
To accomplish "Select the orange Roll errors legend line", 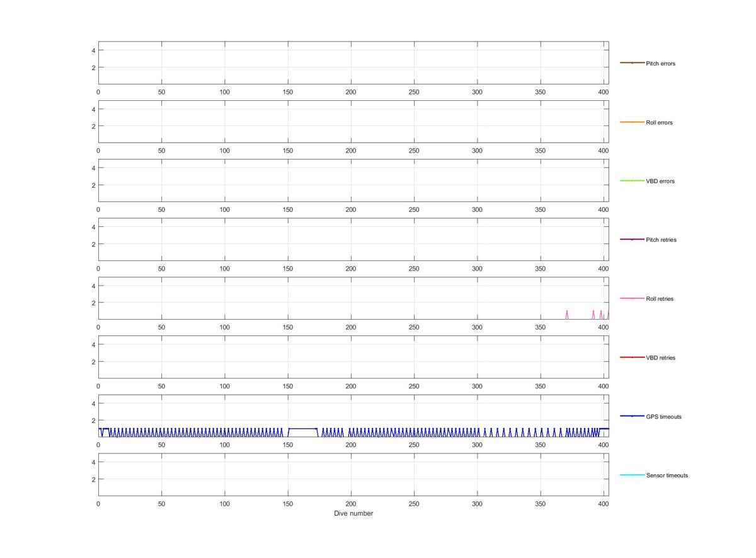I will [x=632, y=122].
